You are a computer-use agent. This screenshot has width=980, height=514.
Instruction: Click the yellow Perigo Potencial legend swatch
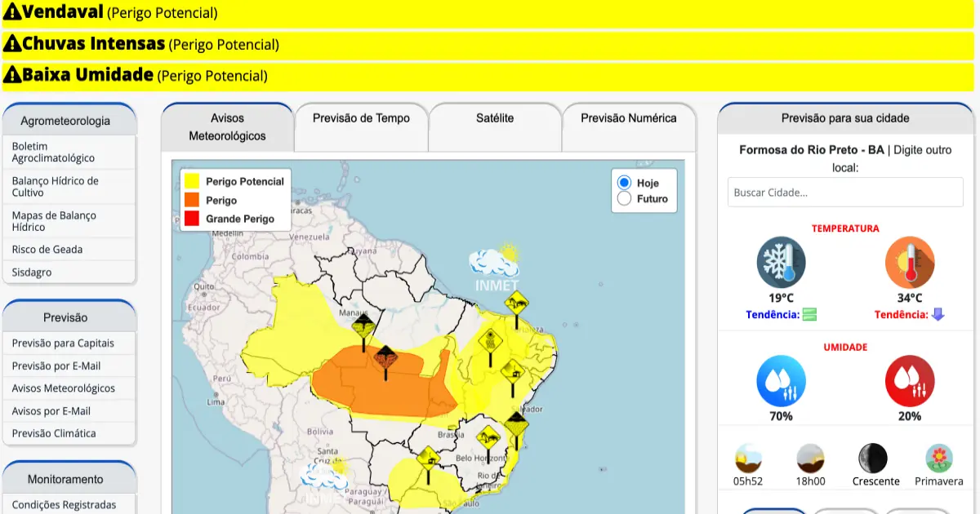[192, 181]
